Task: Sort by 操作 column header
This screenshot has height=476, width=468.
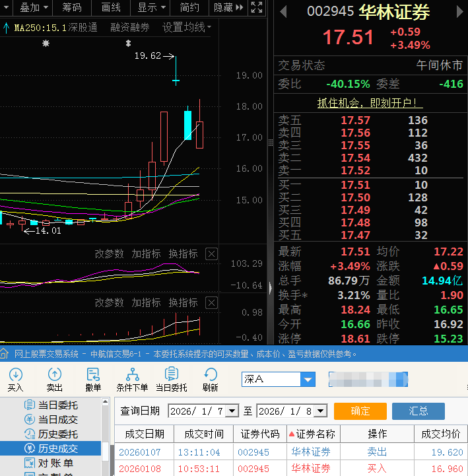Action: tap(378, 434)
